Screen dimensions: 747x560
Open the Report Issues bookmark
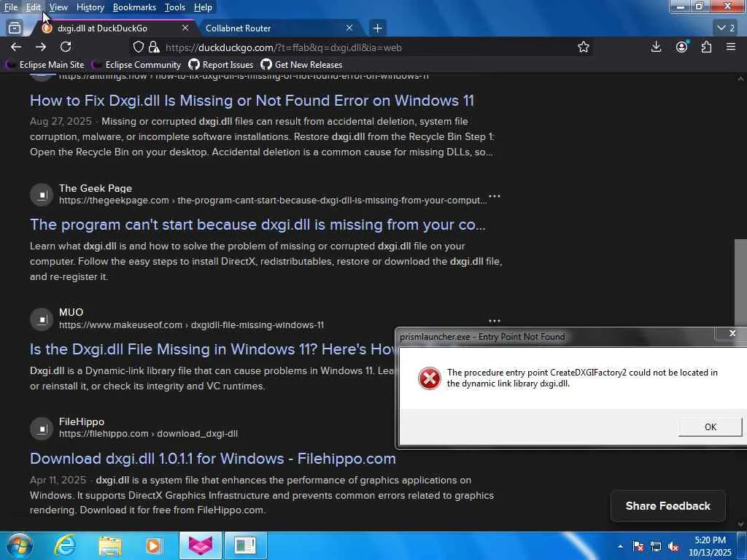pyautogui.click(x=221, y=65)
